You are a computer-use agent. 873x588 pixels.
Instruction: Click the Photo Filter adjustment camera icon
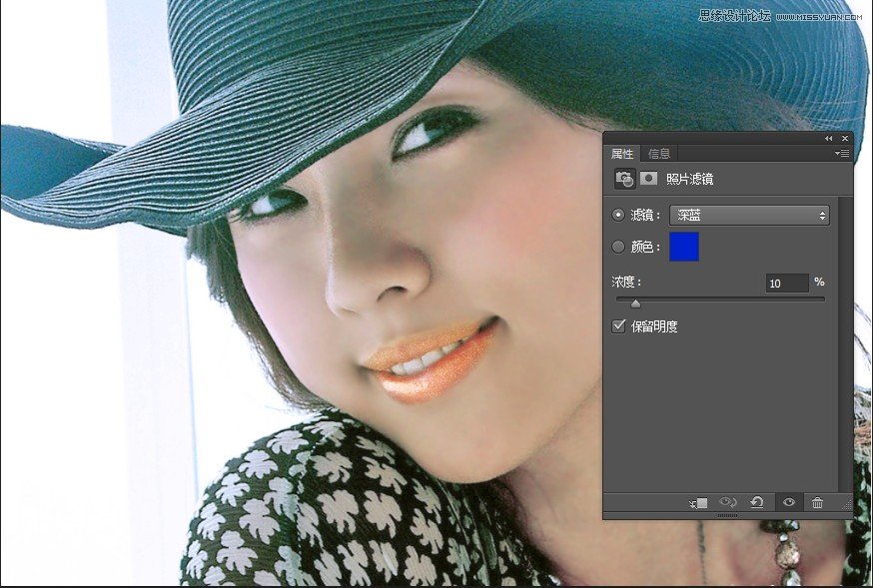pyautogui.click(x=623, y=178)
